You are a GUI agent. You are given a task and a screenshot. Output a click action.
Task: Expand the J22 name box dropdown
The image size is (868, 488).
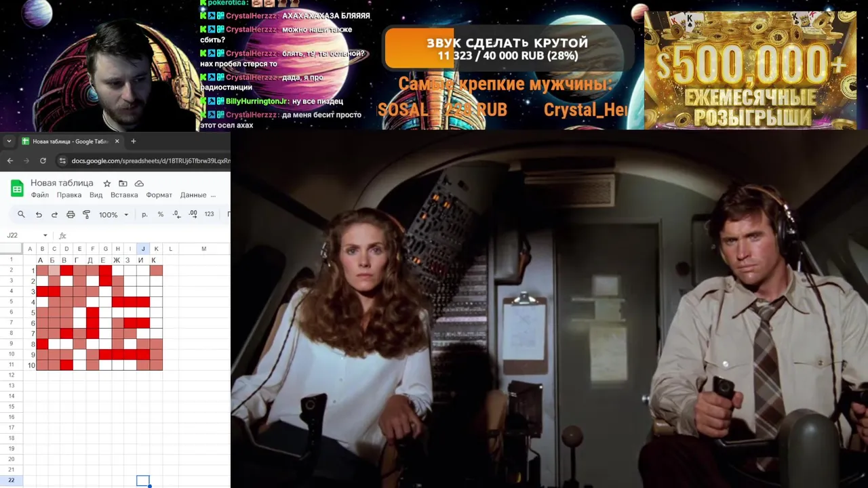point(45,235)
